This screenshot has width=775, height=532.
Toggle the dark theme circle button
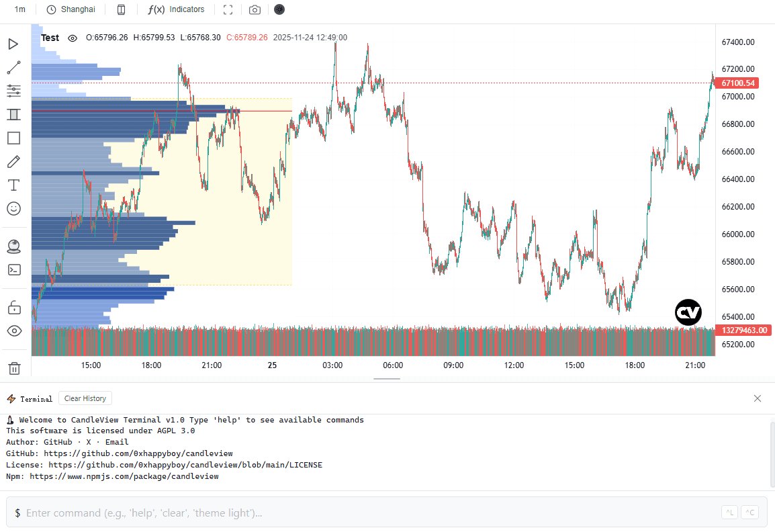point(279,9)
